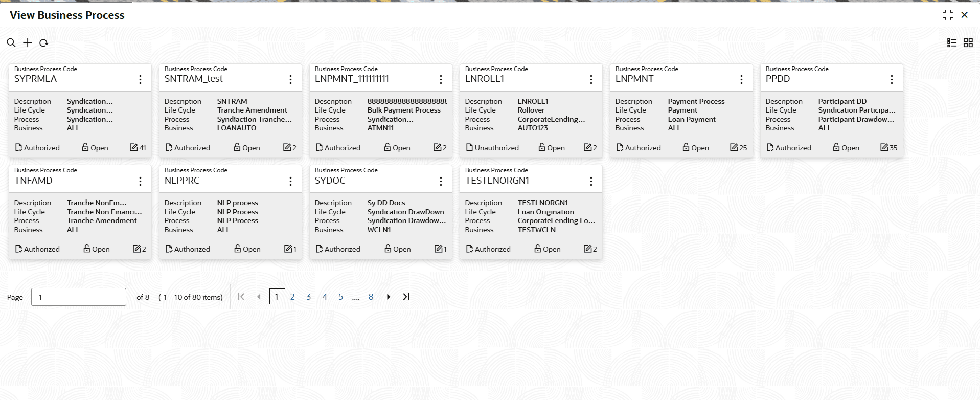
Task: Click the modification count icon on SYDOC card
Action: point(438,249)
